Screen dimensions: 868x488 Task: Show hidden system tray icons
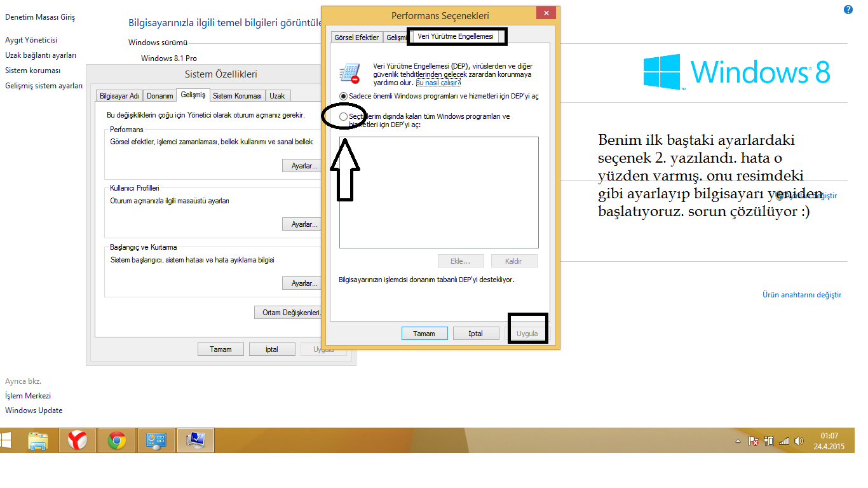point(738,441)
